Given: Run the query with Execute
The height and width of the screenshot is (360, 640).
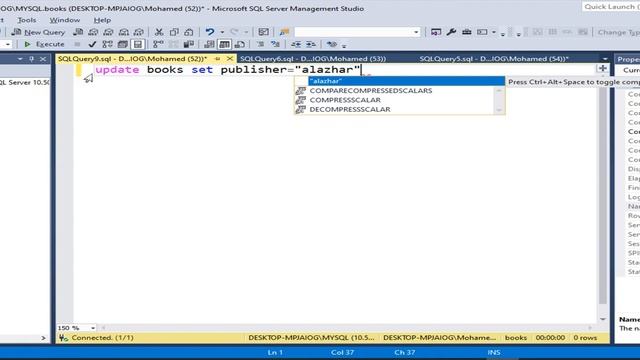Looking at the screenshot, I should pos(44,44).
